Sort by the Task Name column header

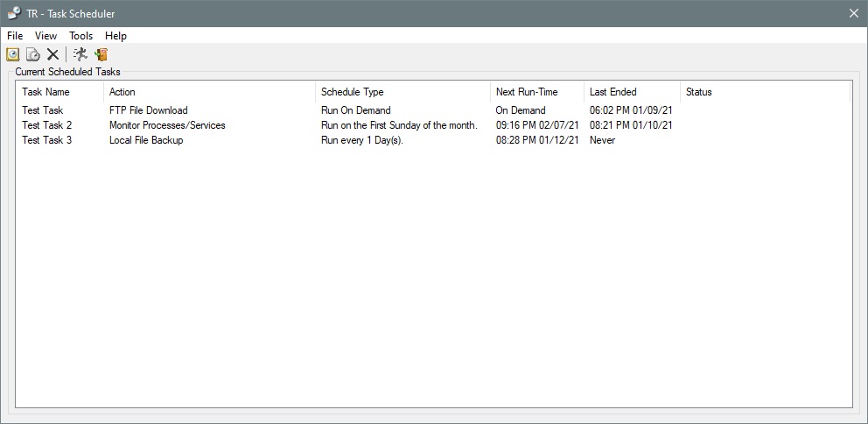pos(59,92)
